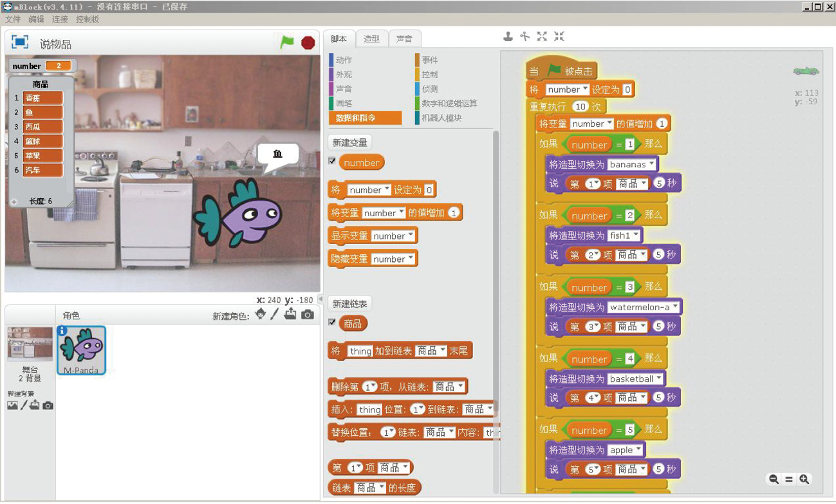Click the plus icon on the 商品 list monitor
The height and width of the screenshot is (504, 836).
click(14, 201)
